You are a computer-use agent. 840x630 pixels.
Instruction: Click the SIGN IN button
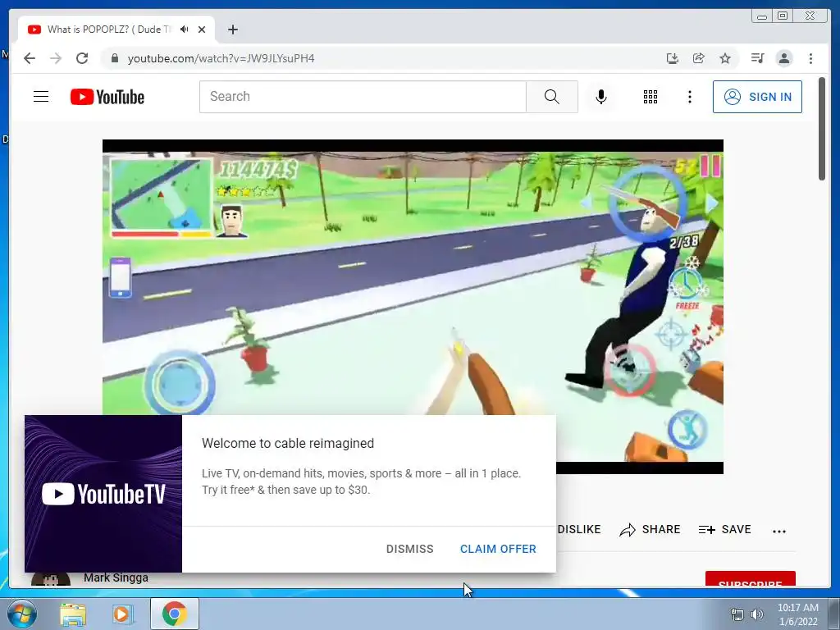757,97
